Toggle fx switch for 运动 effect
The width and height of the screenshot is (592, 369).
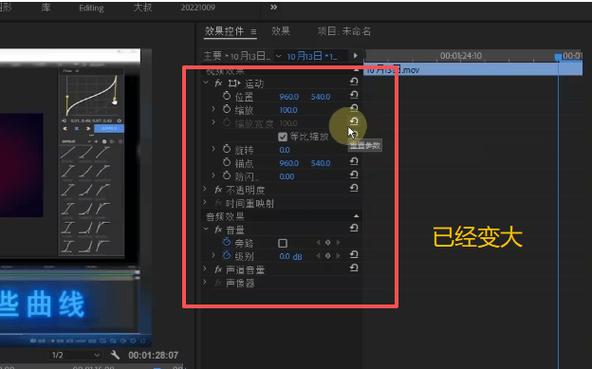pos(218,83)
